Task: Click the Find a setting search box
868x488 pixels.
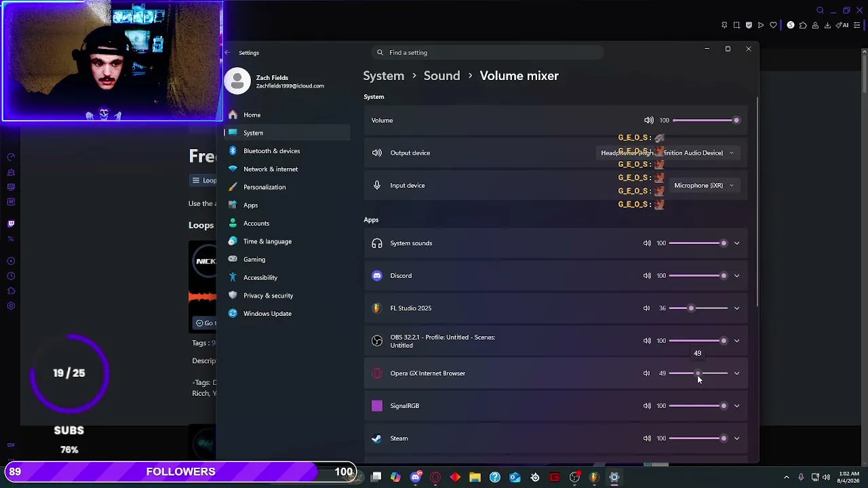Action: [x=488, y=53]
